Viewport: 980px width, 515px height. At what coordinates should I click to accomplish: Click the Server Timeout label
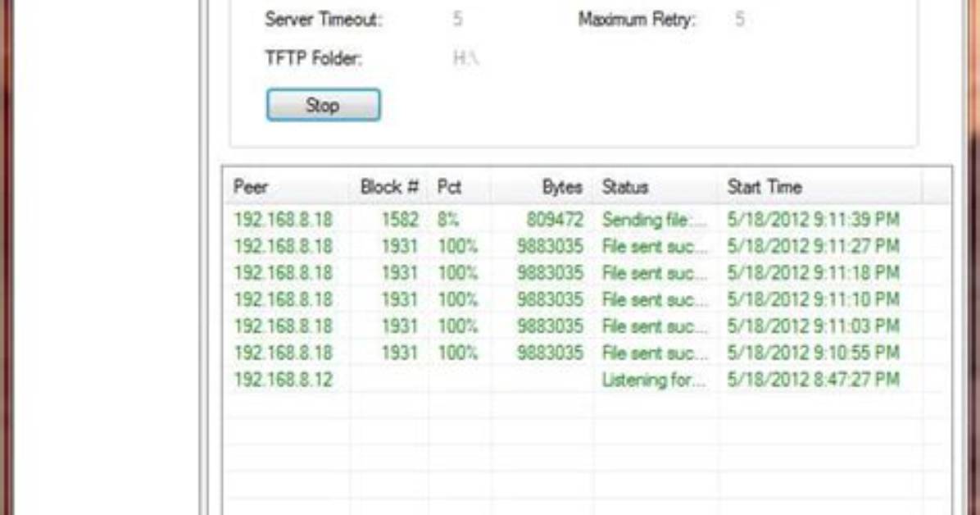[323, 20]
